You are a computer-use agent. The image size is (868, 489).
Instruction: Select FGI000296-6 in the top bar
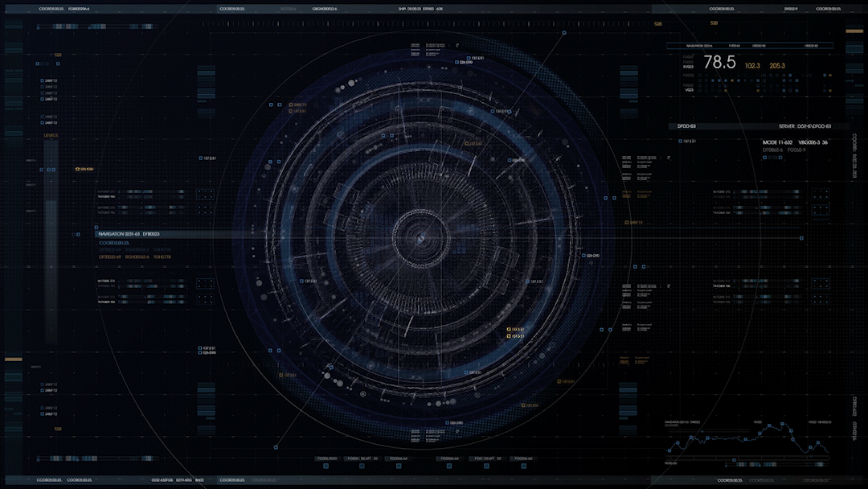point(79,9)
